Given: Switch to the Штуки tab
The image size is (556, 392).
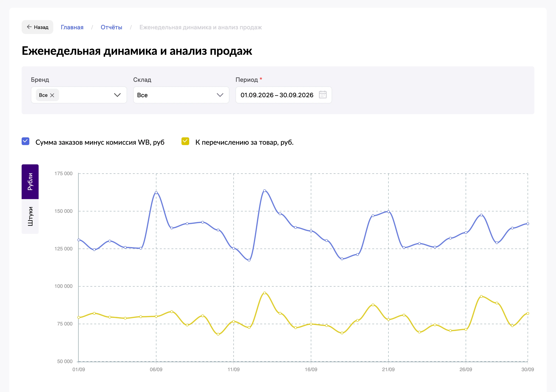Looking at the screenshot, I should tap(30, 216).
